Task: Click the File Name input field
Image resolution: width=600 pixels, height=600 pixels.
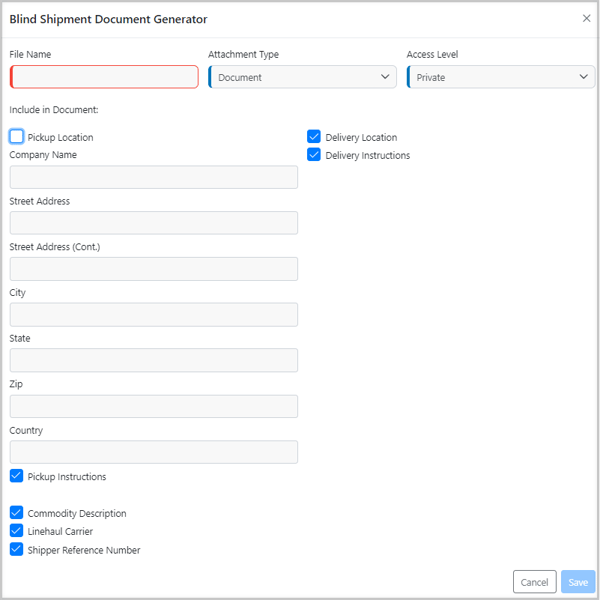Action: [104, 77]
